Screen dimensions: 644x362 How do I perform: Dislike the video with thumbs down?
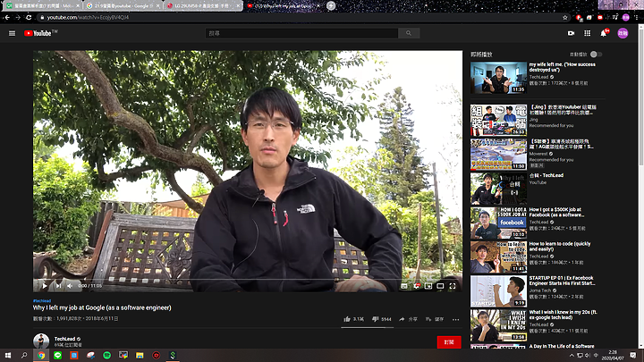pos(375,319)
